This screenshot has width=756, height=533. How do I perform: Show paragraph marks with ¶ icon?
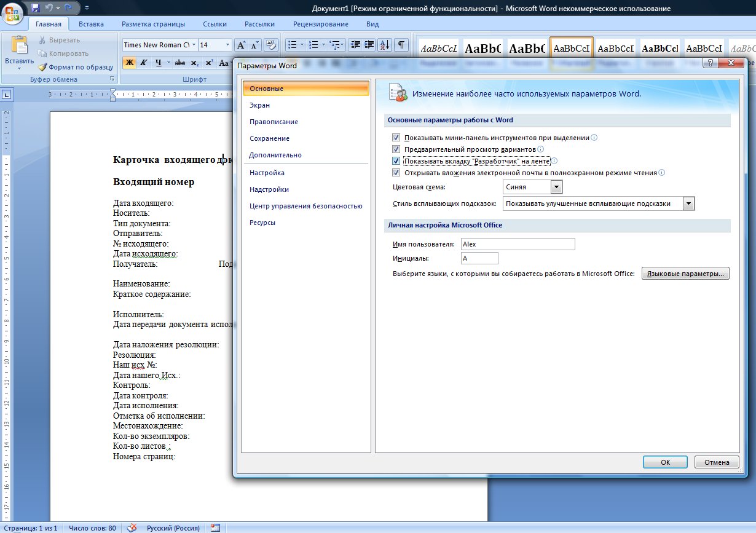tap(401, 45)
